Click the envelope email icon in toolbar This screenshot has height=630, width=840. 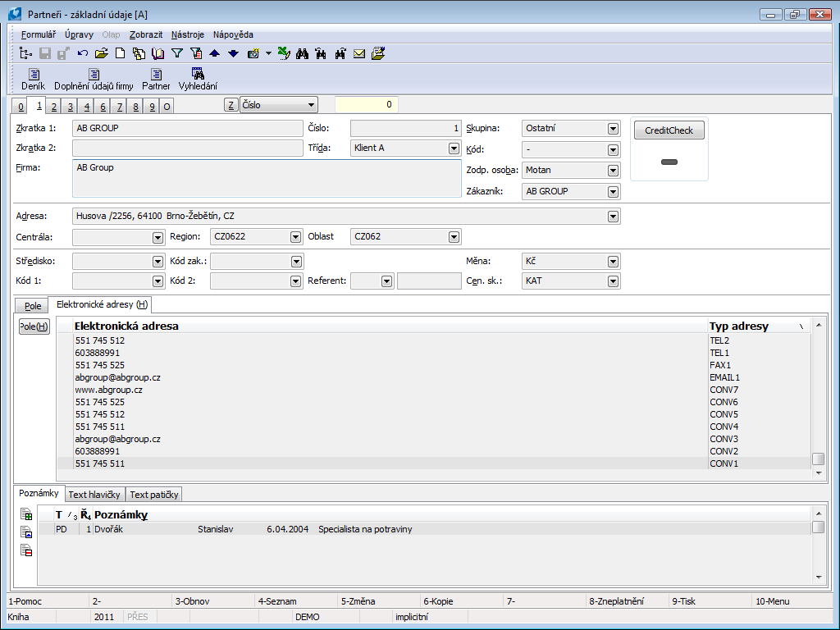(359, 54)
